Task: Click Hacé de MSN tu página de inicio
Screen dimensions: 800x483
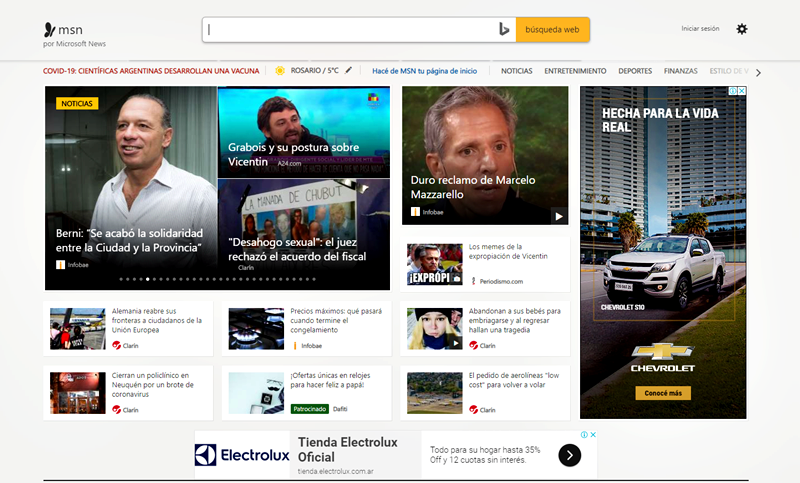Action: point(424,71)
